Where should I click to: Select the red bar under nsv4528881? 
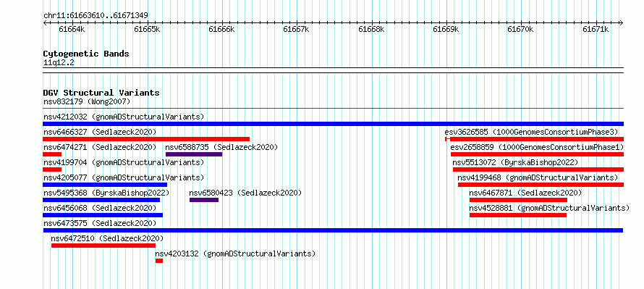pyautogui.click(x=518, y=215)
